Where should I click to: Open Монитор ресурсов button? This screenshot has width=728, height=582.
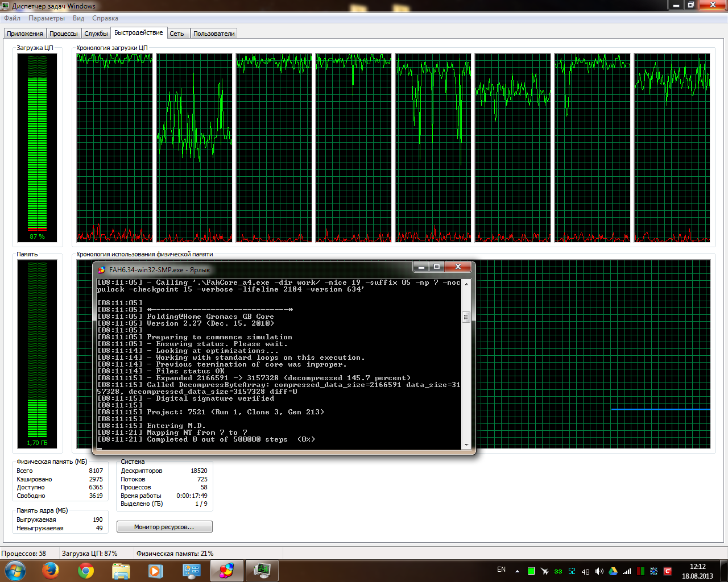(164, 527)
